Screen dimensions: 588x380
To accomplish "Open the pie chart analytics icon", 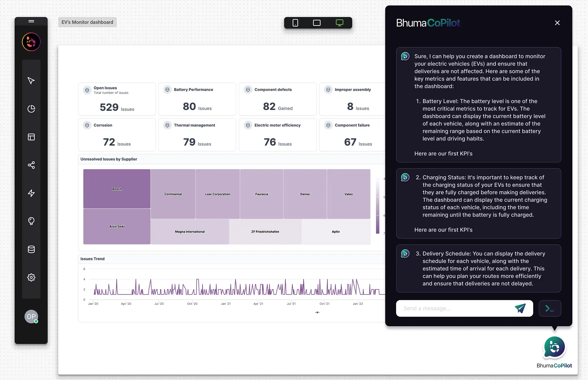I will point(31,109).
